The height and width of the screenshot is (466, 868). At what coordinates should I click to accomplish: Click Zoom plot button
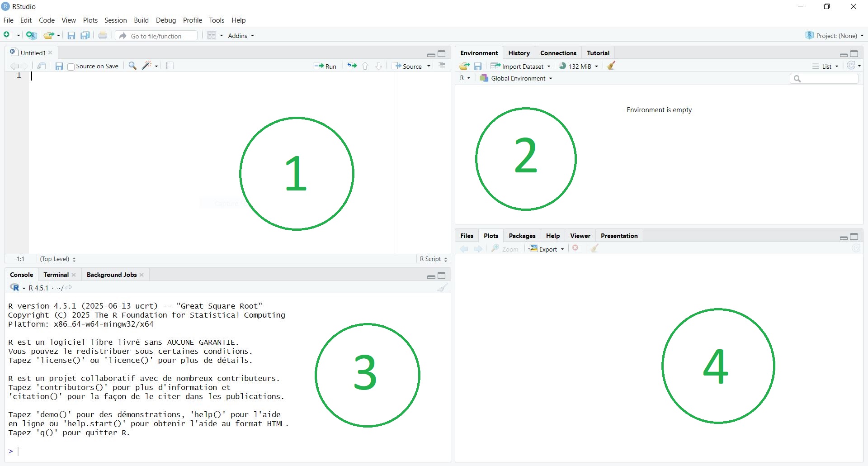505,249
